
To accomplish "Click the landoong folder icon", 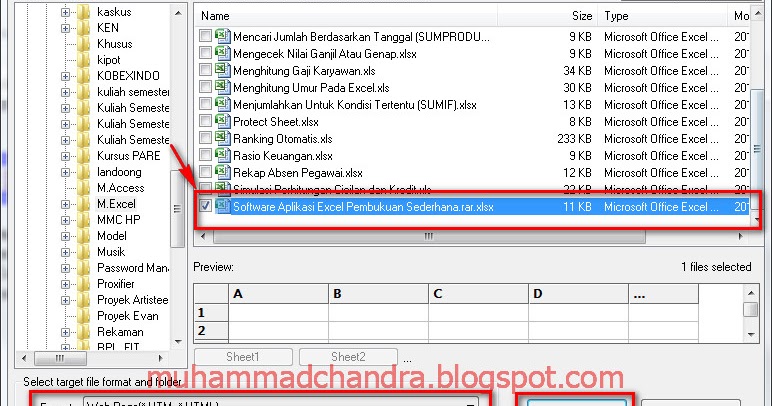I will (x=84, y=172).
